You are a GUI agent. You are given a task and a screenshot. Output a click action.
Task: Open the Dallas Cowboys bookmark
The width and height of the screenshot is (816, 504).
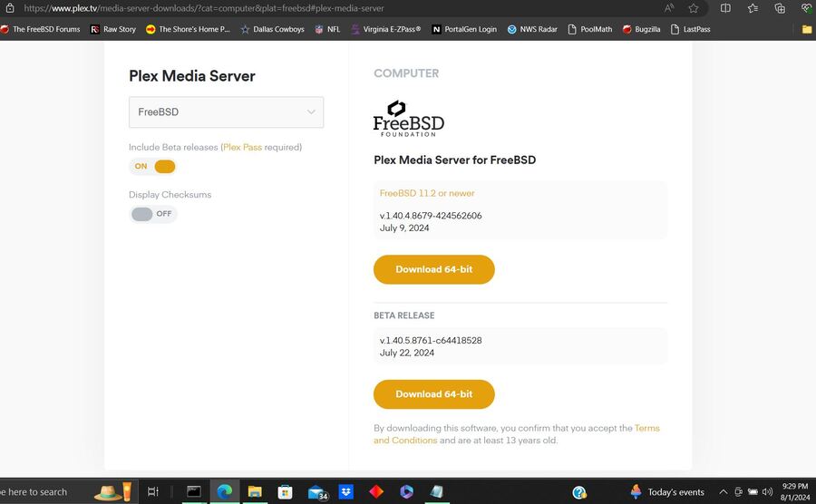pos(272,29)
